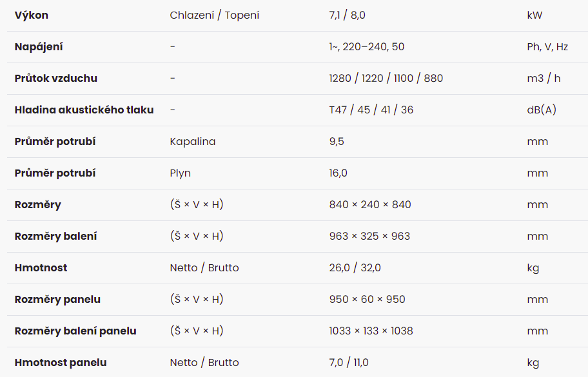Image resolution: width=588 pixels, height=377 pixels.
Task: Select the Napájení row label
Action: (x=39, y=47)
